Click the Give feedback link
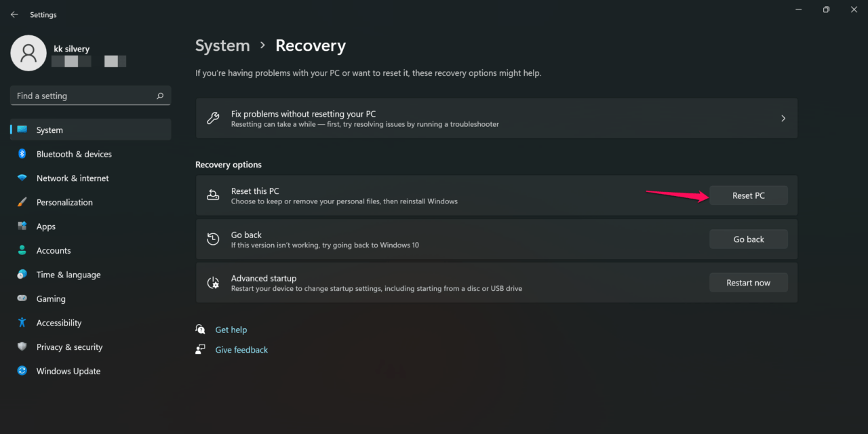 pos(241,349)
